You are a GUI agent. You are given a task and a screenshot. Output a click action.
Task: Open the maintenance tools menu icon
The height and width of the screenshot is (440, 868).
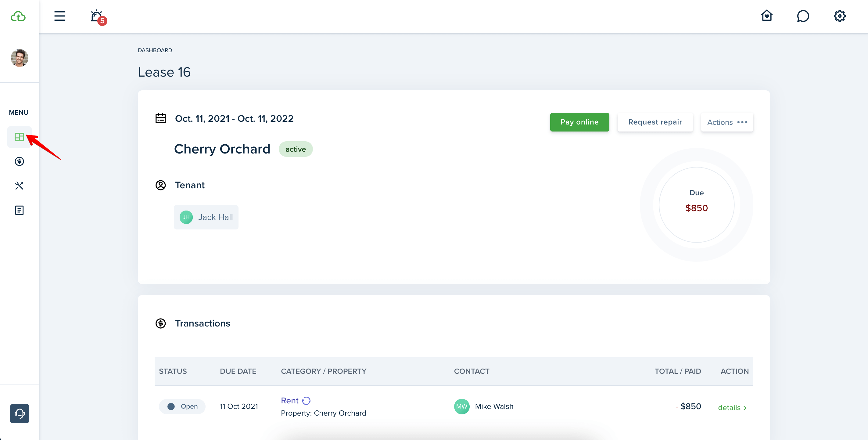[x=19, y=186]
